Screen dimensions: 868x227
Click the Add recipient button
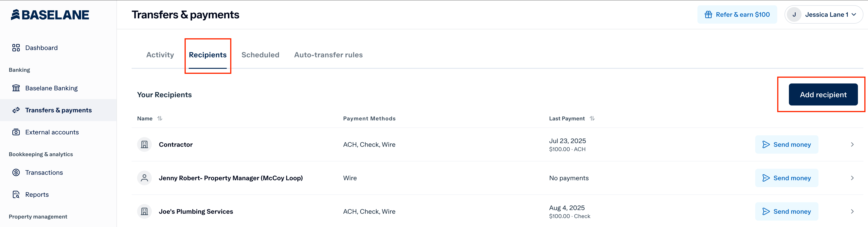[823, 95]
